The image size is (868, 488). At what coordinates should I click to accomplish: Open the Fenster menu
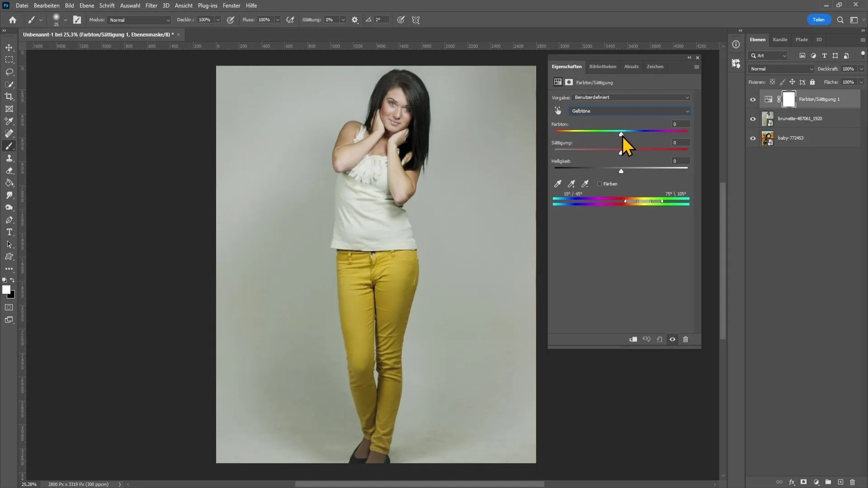click(231, 5)
